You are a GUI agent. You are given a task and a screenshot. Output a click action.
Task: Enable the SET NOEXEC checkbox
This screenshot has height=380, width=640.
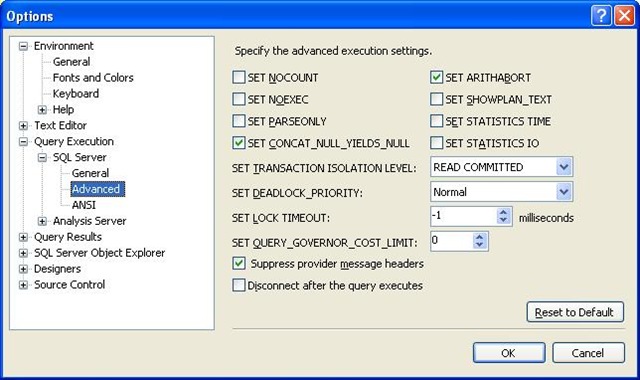click(x=239, y=99)
